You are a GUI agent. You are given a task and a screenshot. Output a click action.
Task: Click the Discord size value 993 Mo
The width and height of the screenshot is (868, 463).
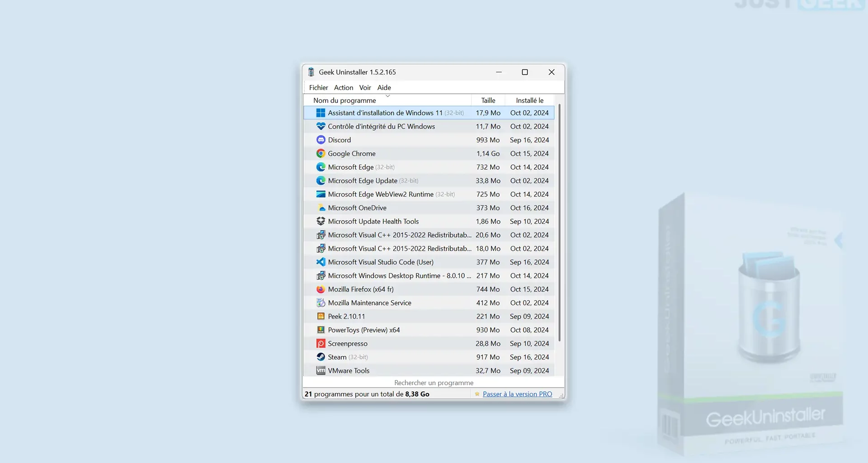pos(488,140)
